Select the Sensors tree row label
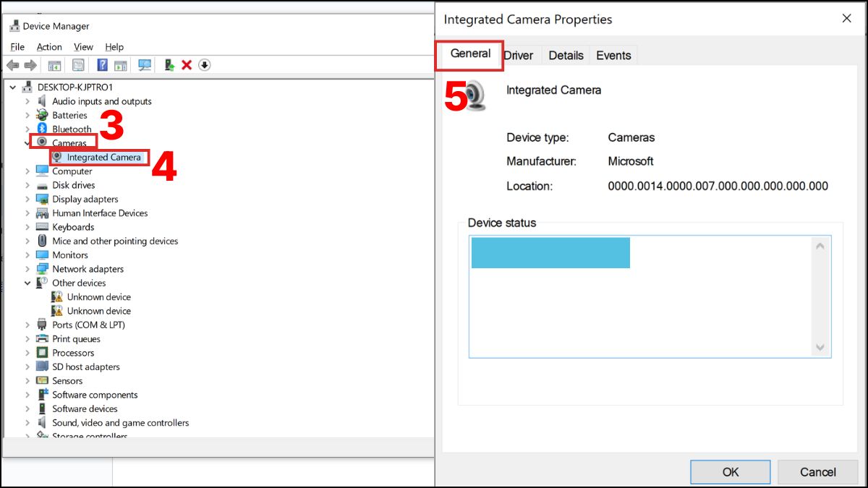The image size is (868, 488). pos(67,381)
